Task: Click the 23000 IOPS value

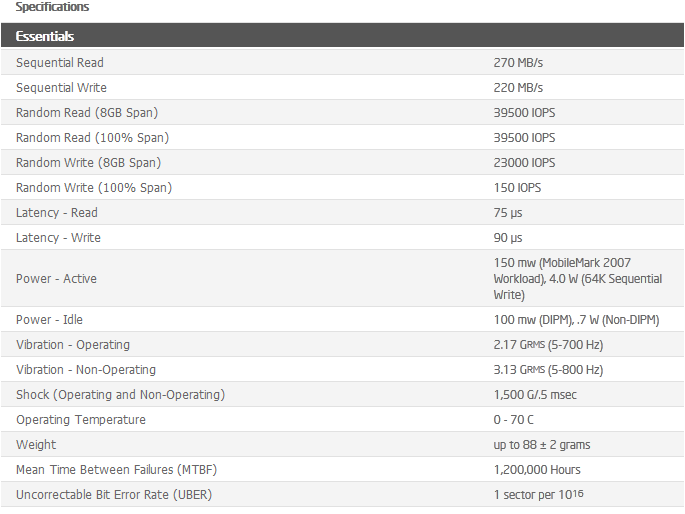Action: point(524,163)
